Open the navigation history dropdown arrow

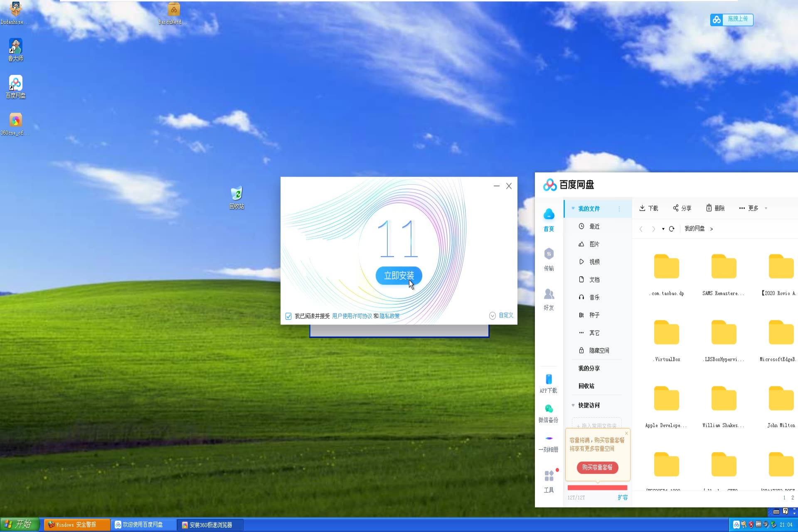663,229
